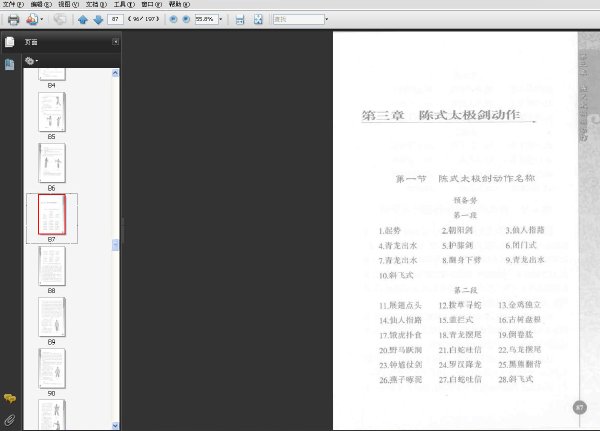
Task: Select the page 85 thumbnail
Action: click(x=52, y=112)
